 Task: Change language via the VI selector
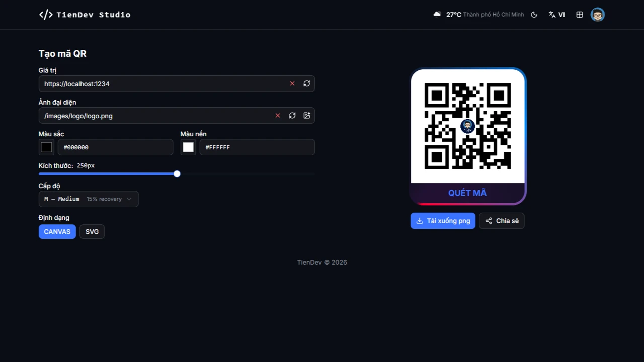(x=557, y=14)
